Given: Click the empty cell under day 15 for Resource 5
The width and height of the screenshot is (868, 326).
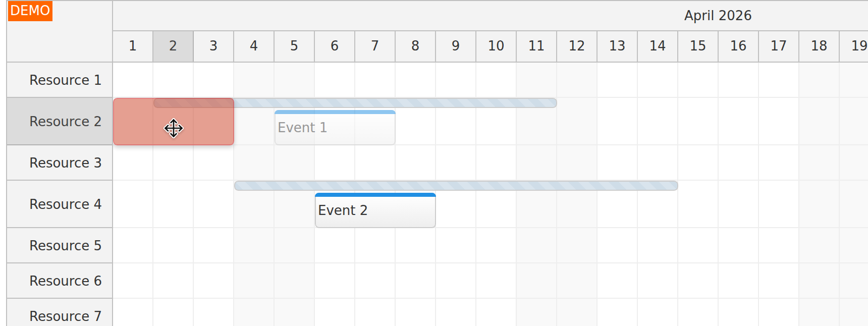Looking at the screenshot, I should 697,245.
